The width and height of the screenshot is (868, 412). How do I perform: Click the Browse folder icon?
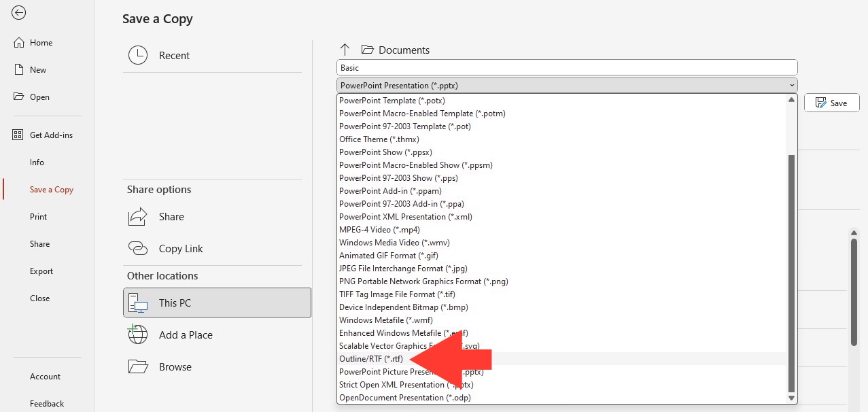coord(138,366)
